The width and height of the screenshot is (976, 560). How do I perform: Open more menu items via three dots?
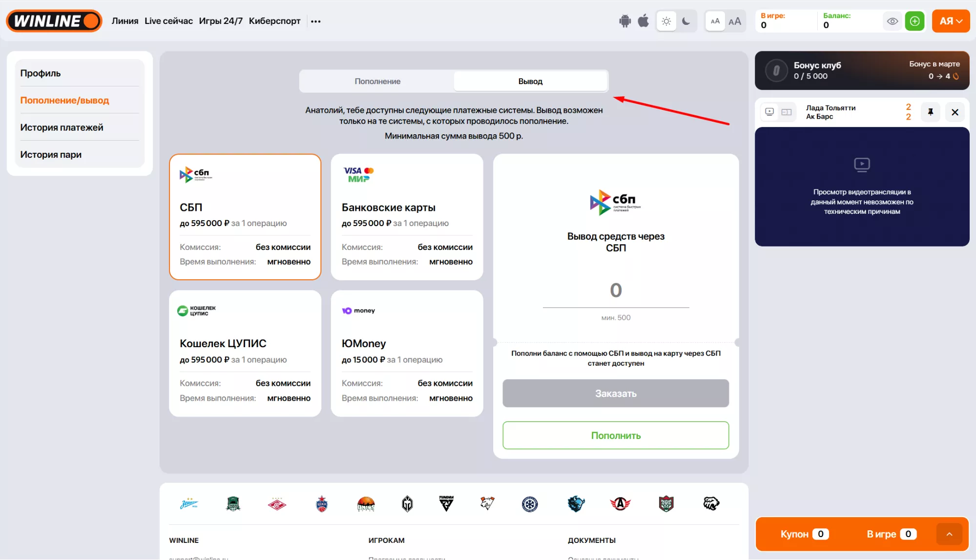[316, 21]
